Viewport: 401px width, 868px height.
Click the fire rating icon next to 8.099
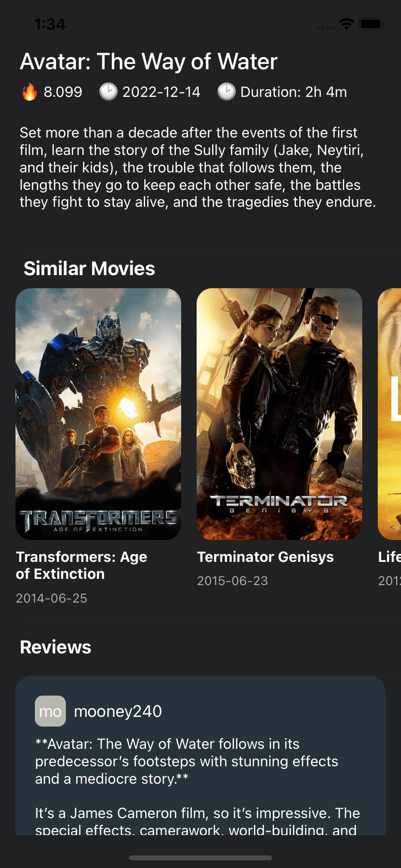click(x=29, y=92)
